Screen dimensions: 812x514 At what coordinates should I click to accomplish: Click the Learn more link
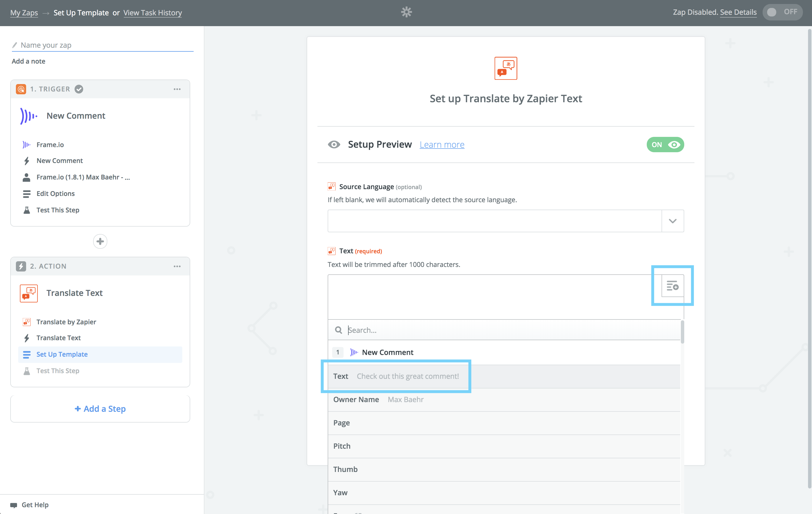pyautogui.click(x=442, y=145)
